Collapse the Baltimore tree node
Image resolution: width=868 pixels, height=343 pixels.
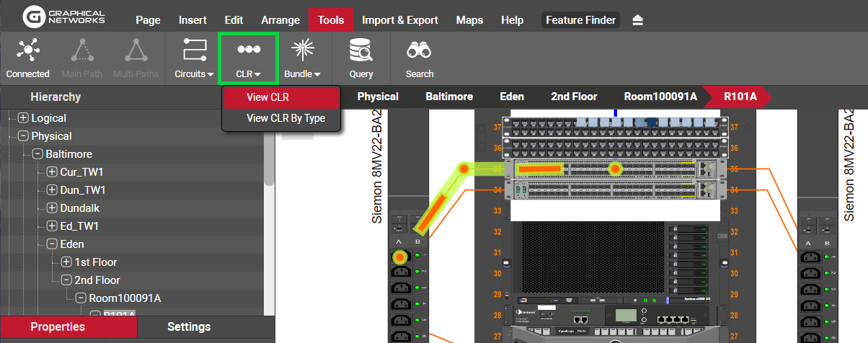37,154
